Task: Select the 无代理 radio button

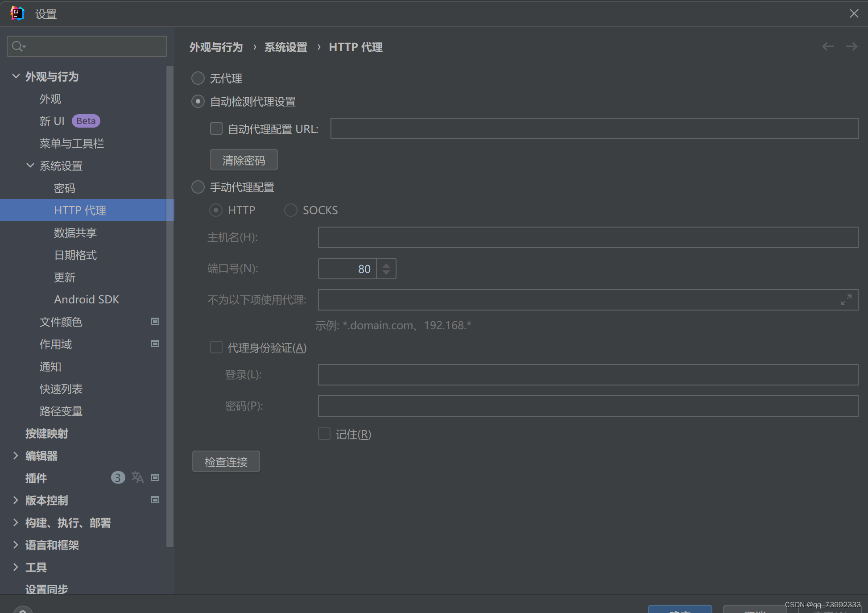Action: [198, 79]
